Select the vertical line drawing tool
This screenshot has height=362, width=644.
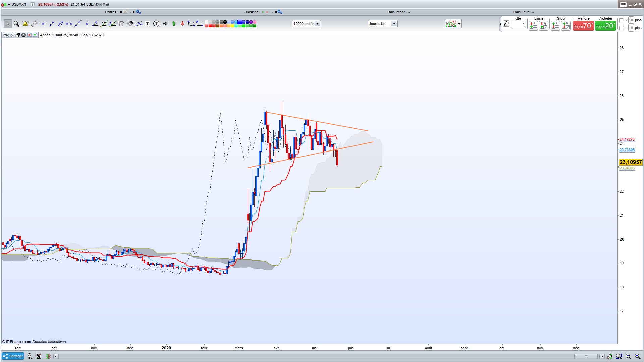tap(87, 24)
